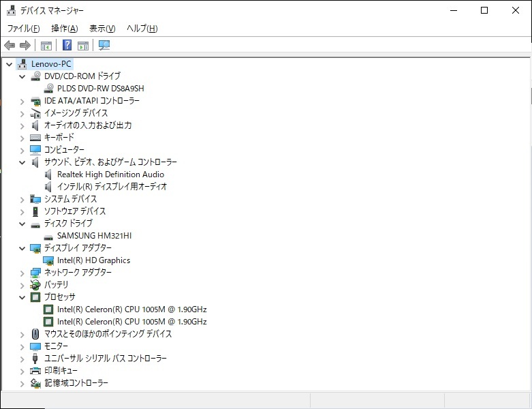Click the mouse and pointing devices icon
The image size is (532, 409).
coord(35,334)
